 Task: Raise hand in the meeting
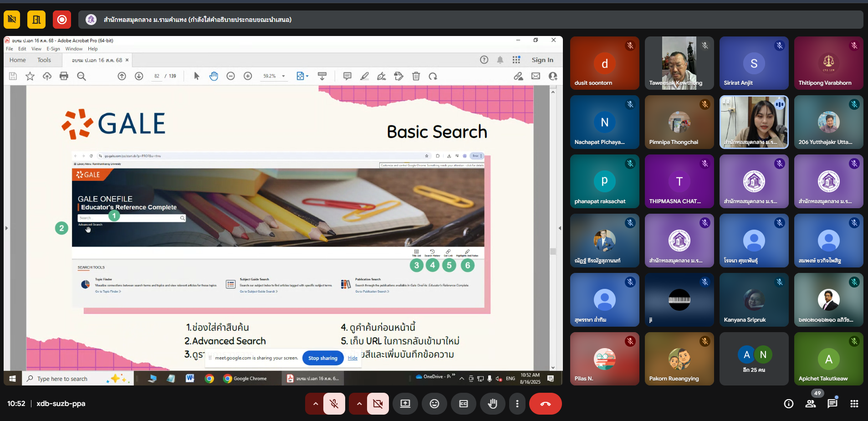(493, 404)
